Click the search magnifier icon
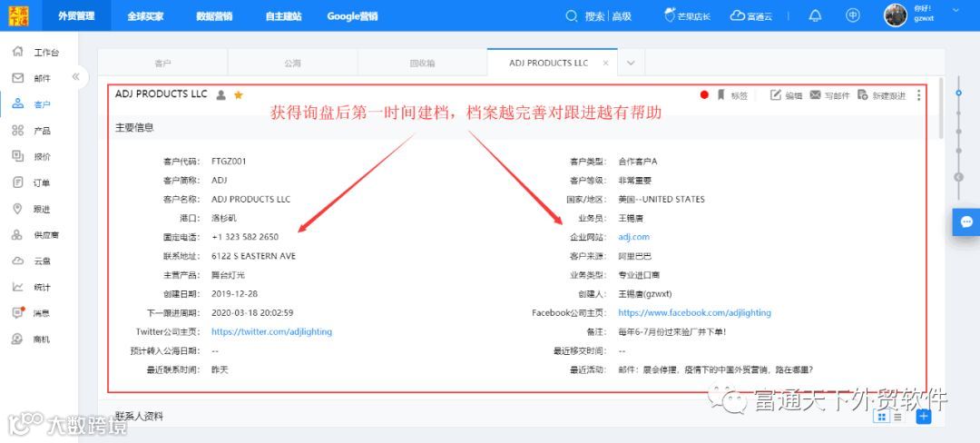 click(572, 16)
